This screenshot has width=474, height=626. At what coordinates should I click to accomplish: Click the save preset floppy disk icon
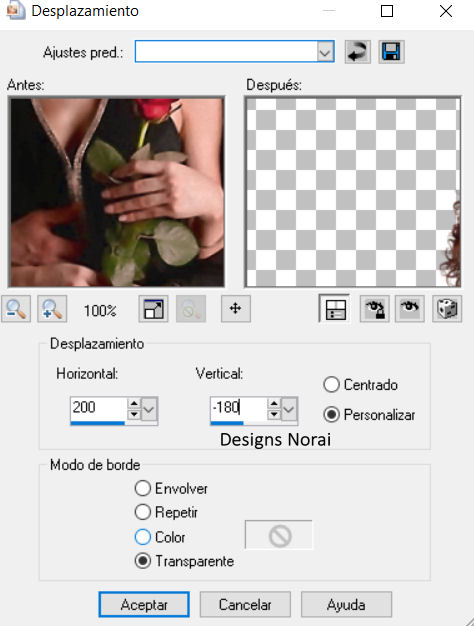391,52
